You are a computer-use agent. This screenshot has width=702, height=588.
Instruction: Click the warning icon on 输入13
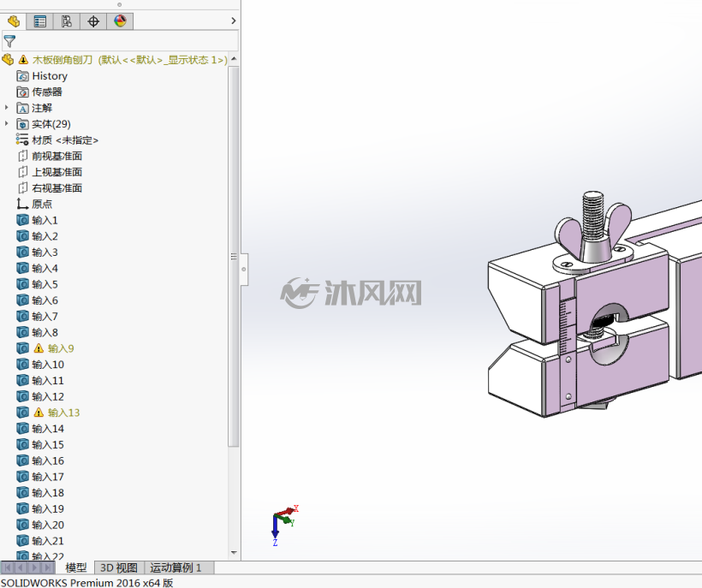(39, 413)
